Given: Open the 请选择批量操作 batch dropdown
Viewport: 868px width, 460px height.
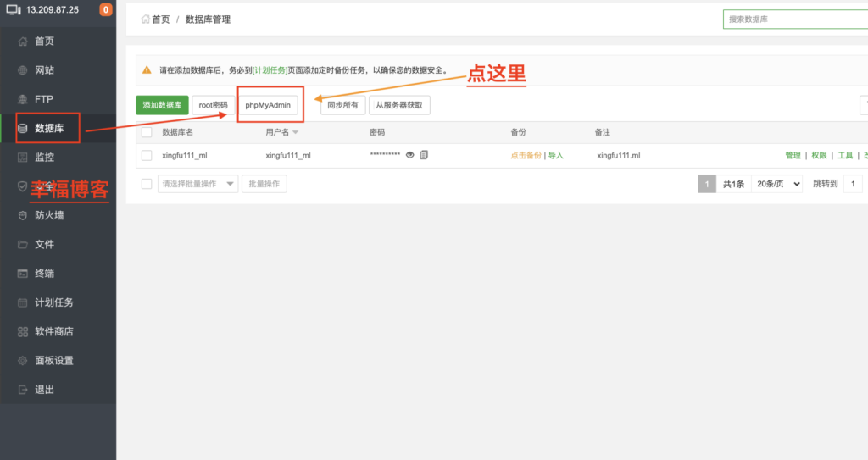Looking at the screenshot, I should (198, 184).
